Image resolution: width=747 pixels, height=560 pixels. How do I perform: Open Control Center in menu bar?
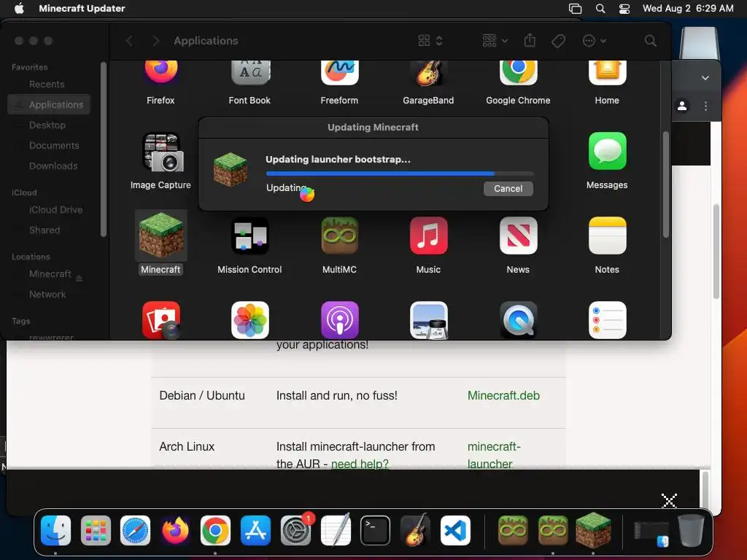point(624,9)
